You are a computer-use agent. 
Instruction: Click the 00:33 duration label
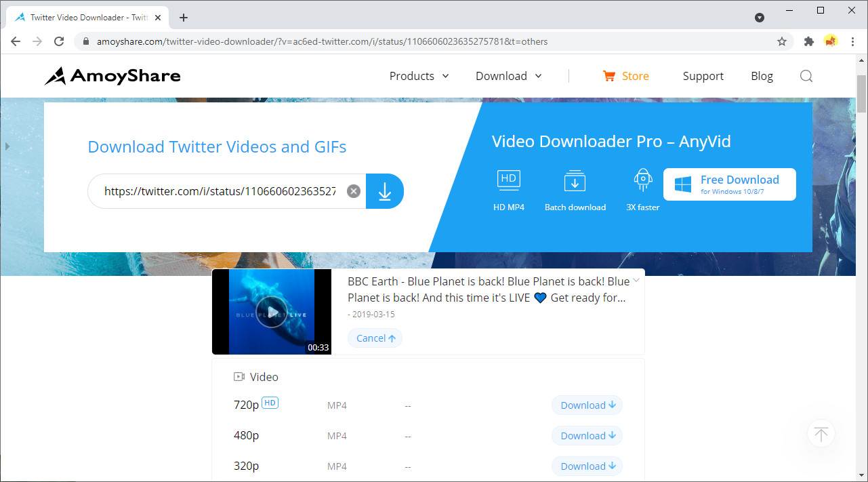click(x=318, y=347)
